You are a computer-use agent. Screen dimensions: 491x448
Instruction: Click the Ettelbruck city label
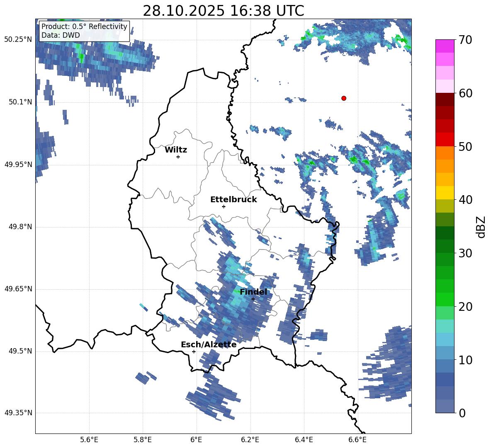[233, 200]
